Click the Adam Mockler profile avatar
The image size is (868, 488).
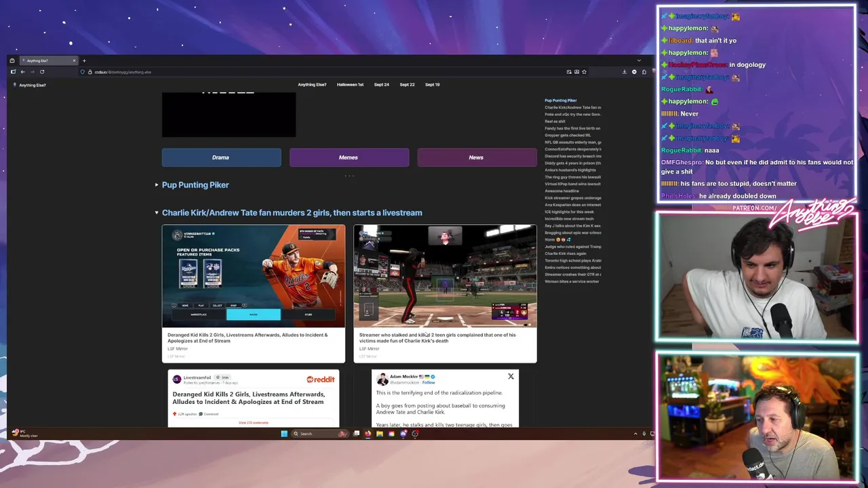point(382,379)
